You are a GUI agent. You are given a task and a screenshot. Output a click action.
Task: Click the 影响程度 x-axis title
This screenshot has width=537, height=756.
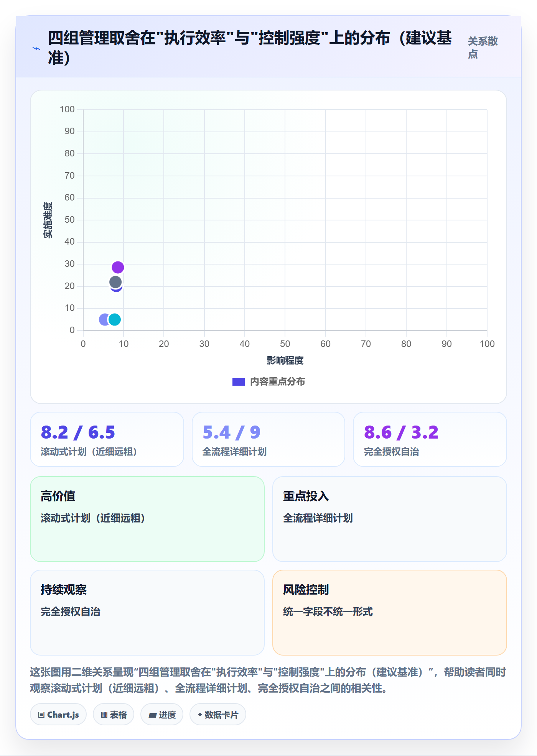285,360
